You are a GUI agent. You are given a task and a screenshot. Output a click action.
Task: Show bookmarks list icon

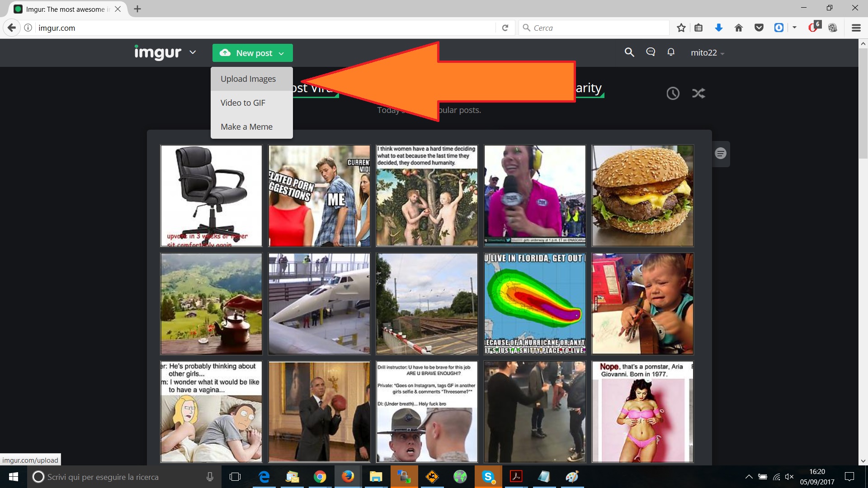(698, 28)
